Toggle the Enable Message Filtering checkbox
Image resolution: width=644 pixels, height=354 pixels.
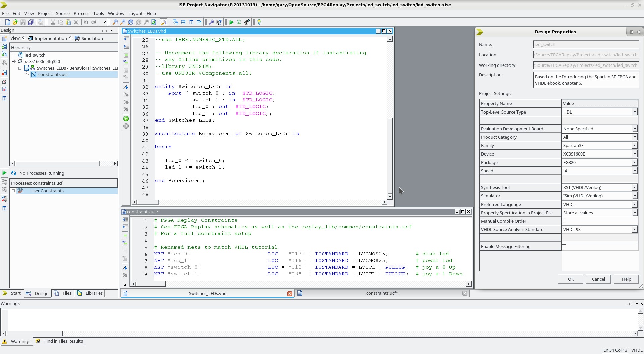point(564,246)
